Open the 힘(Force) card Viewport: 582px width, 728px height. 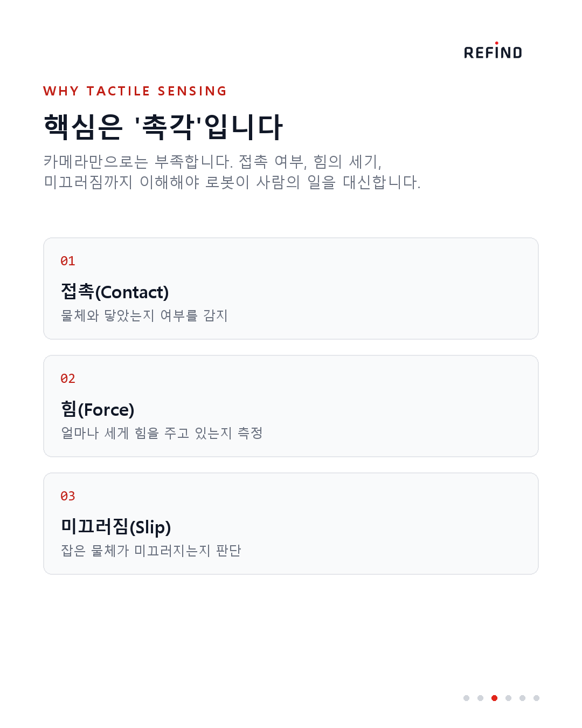pos(291,406)
